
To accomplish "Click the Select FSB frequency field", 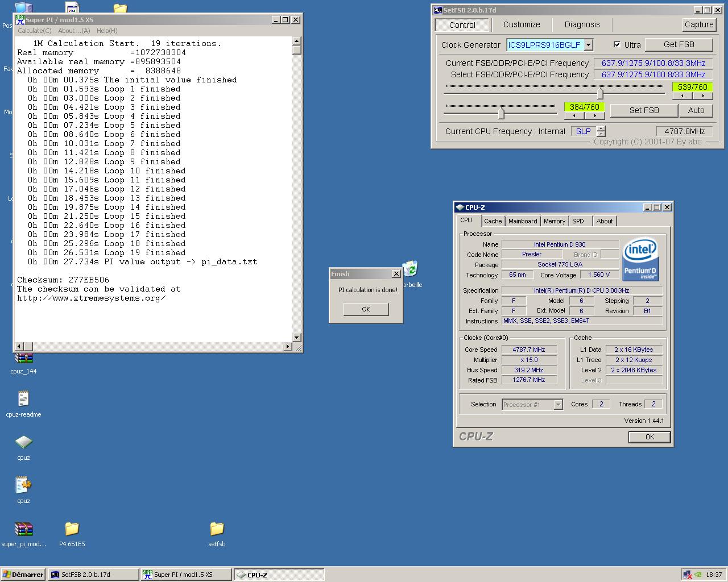I will [653, 74].
